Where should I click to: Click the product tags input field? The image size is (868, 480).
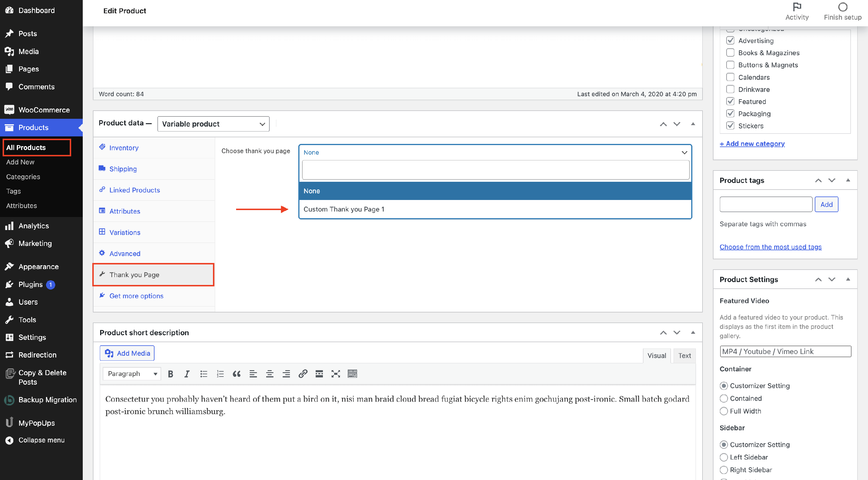(766, 204)
